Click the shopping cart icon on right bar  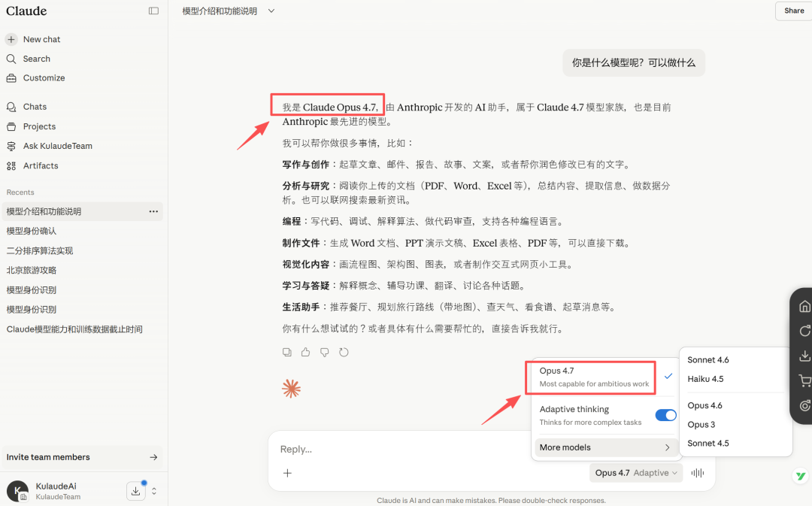[x=804, y=380]
